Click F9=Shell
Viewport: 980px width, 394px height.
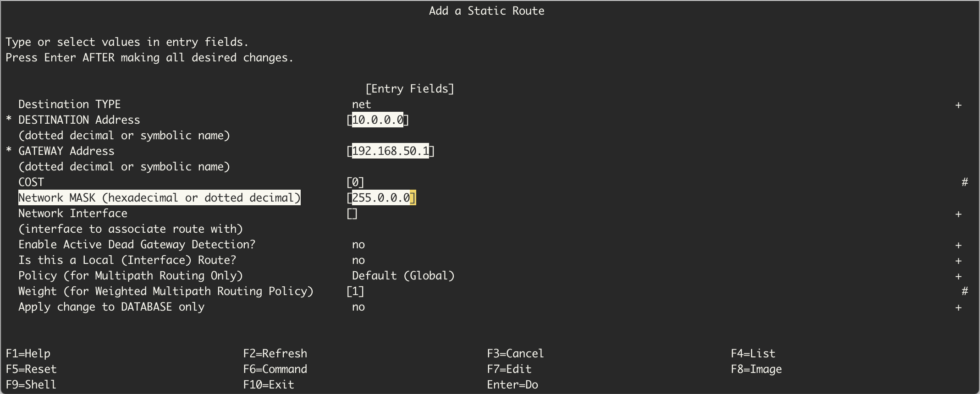31,385
